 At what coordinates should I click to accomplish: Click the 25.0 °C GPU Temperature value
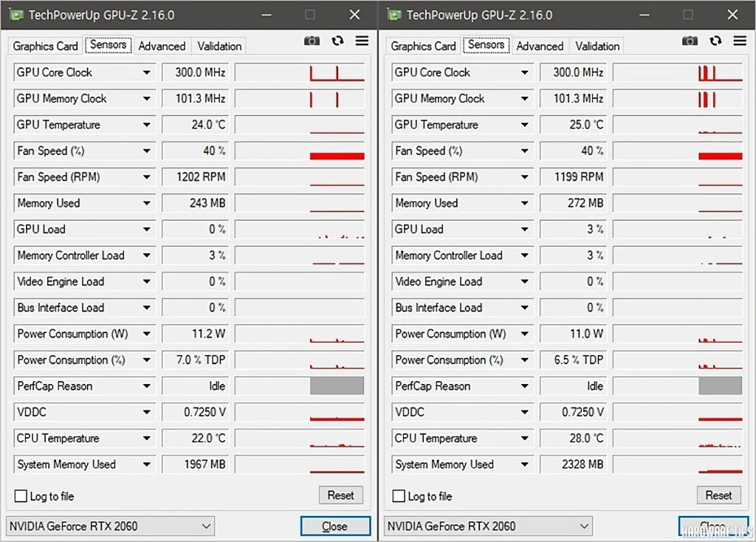coord(573,125)
